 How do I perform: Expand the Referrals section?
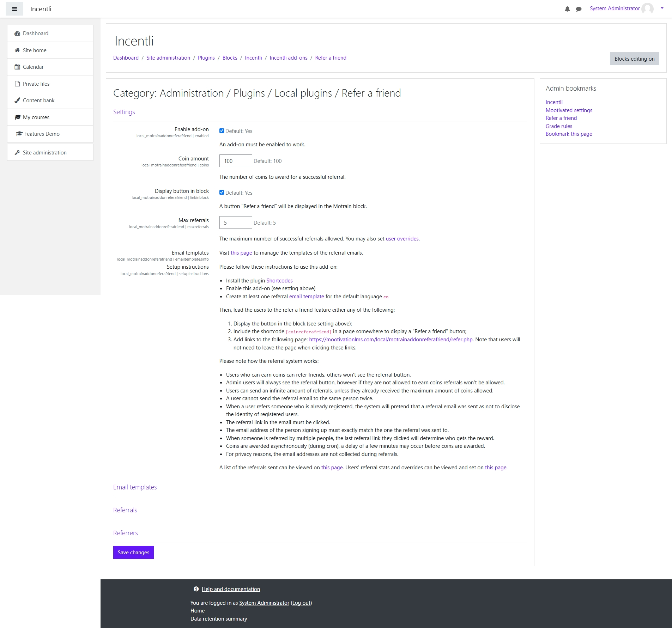pyautogui.click(x=125, y=510)
